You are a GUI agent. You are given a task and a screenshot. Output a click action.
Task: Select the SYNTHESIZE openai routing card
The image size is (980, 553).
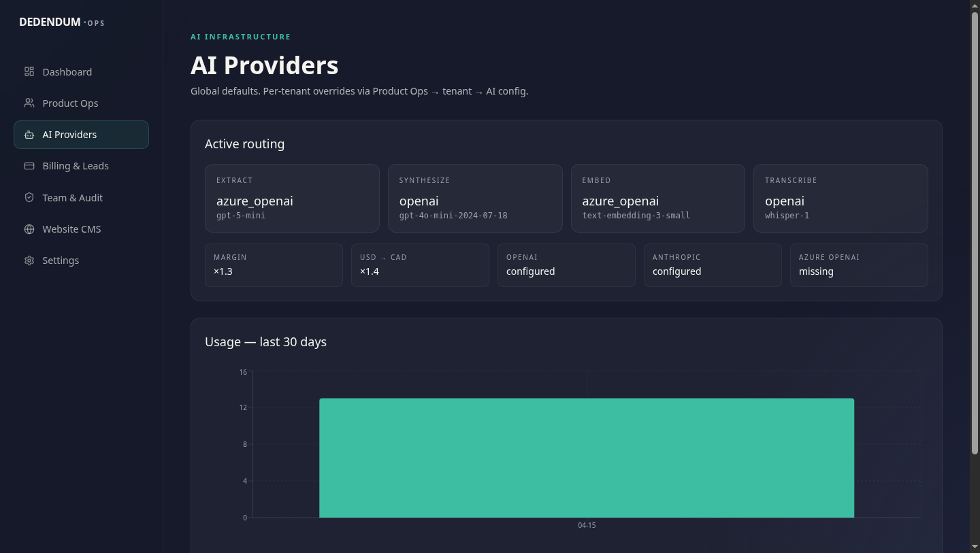tap(475, 198)
